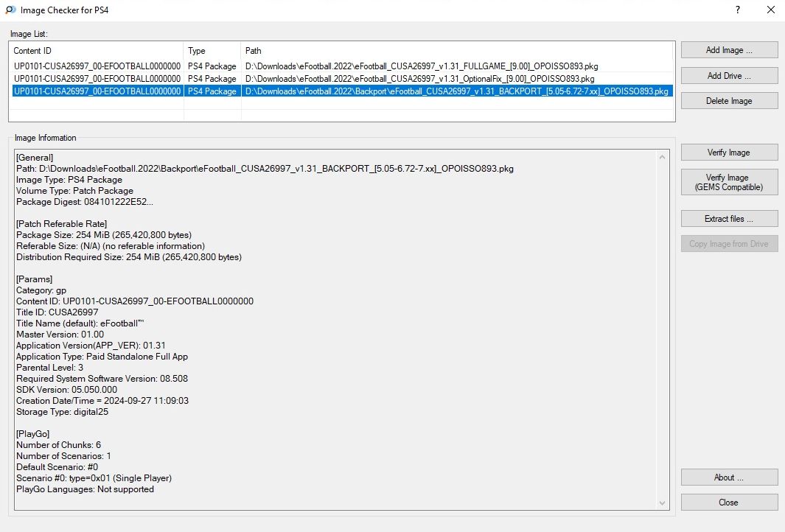Screen dimensions: 785x532
Task: Click scrollbar down arrow in Image Information
Action: coord(663,503)
